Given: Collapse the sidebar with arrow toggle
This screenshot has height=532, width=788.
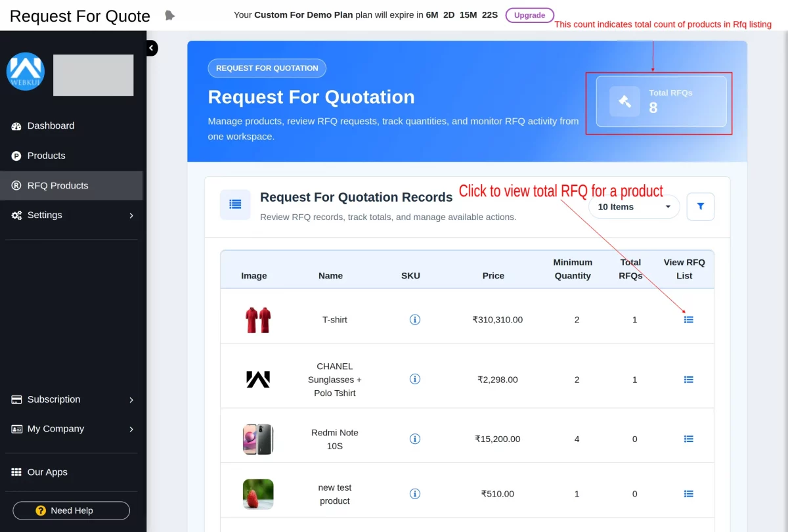Looking at the screenshot, I should pyautogui.click(x=152, y=48).
